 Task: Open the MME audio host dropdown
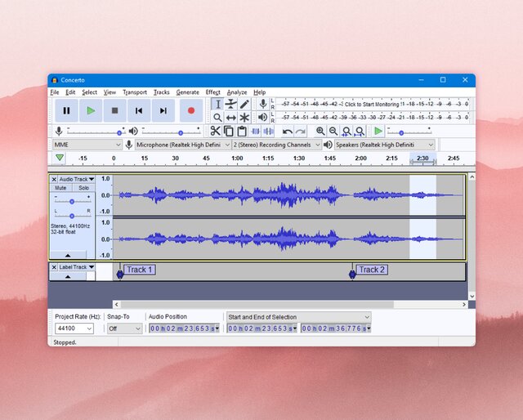[x=87, y=145]
